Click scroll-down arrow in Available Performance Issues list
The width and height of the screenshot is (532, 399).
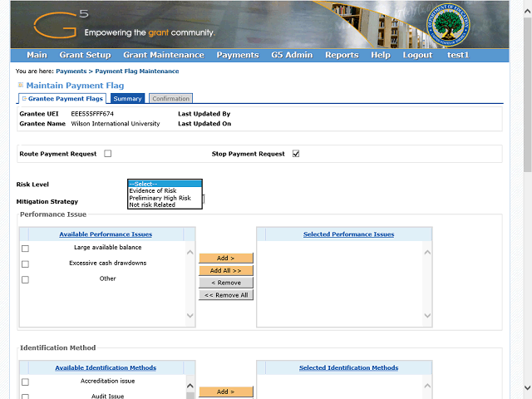pos(190,316)
